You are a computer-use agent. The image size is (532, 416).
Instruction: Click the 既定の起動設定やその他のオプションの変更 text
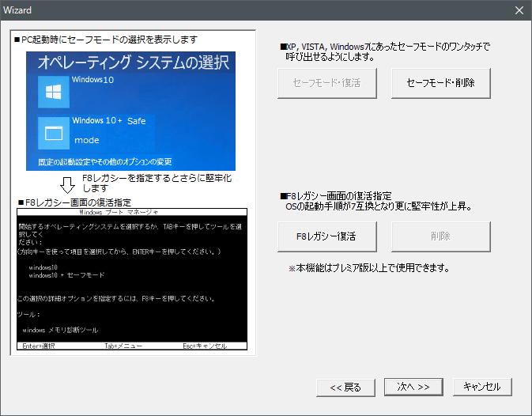pos(105,162)
